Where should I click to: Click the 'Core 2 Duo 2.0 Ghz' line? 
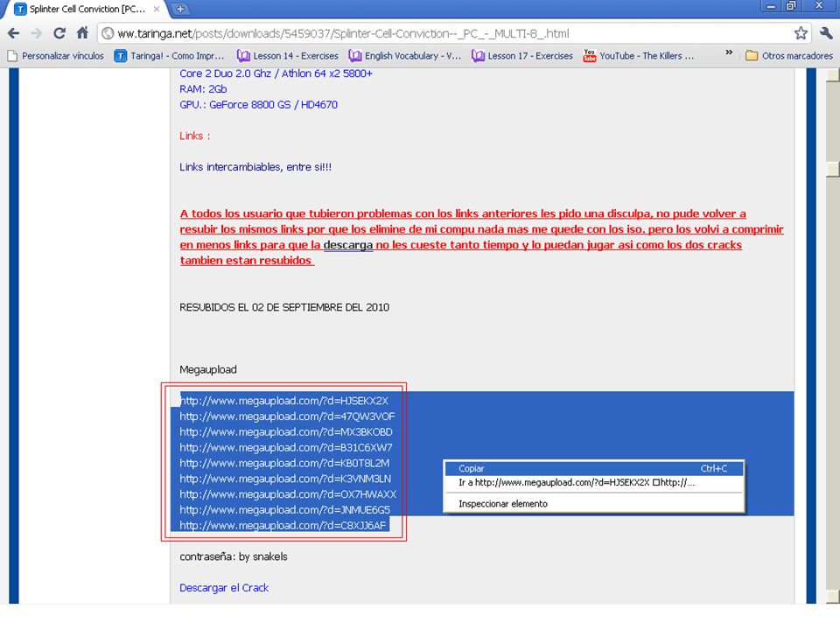(276, 73)
